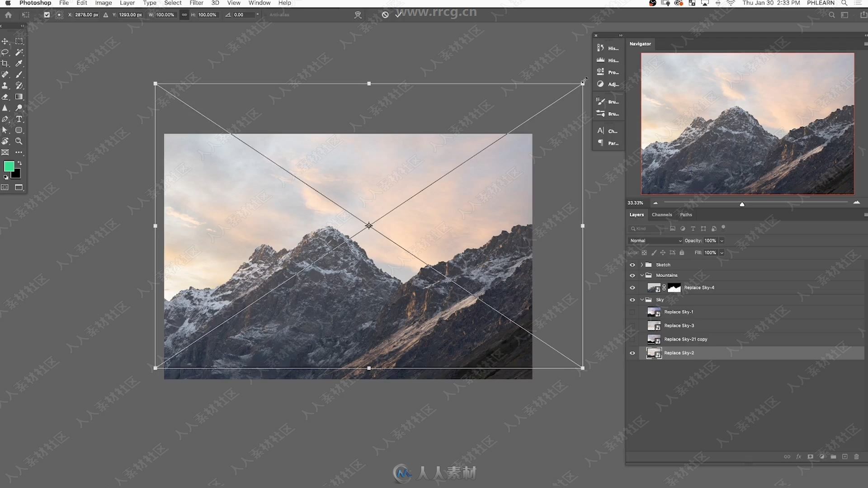Click the Type tool in toolbar
The height and width of the screenshot is (488, 868).
19,118
